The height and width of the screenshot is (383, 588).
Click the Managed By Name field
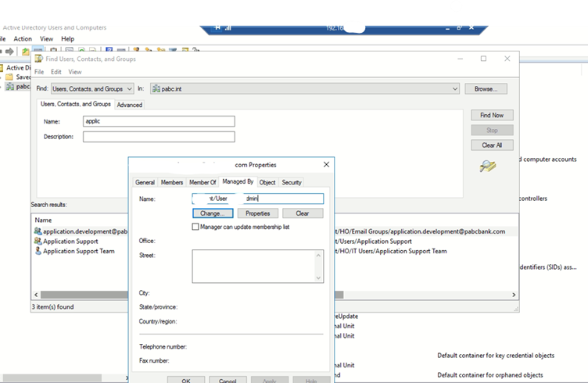click(x=257, y=199)
